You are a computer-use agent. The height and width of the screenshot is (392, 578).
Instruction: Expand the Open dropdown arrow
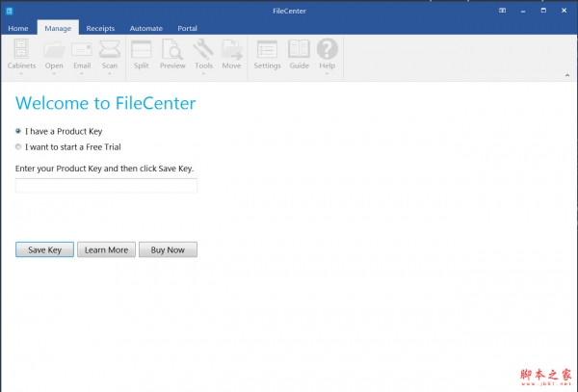[54, 73]
